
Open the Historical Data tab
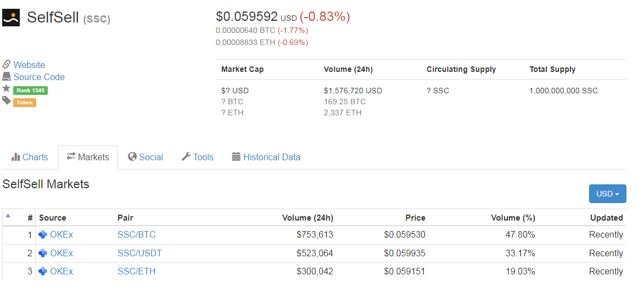click(266, 157)
